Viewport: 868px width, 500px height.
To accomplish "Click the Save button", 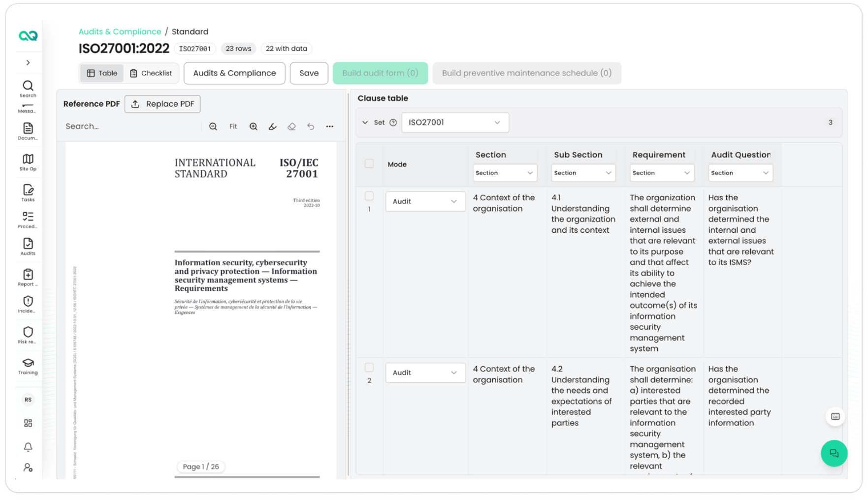I will tap(309, 73).
